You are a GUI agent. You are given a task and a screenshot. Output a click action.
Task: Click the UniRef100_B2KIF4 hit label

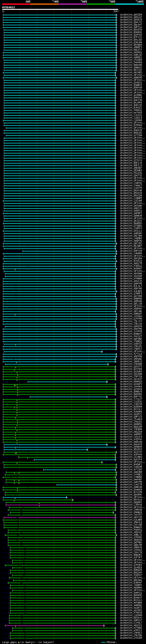click(x=131, y=460)
